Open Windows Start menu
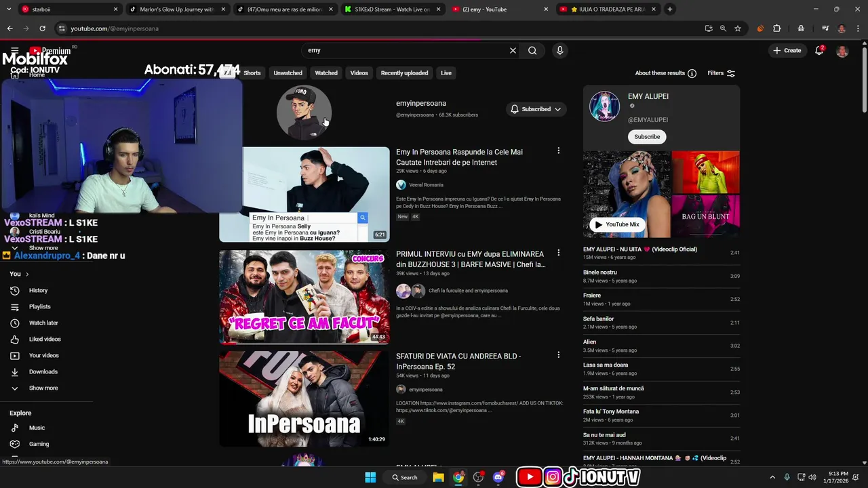This screenshot has width=868, height=488. 370,477
